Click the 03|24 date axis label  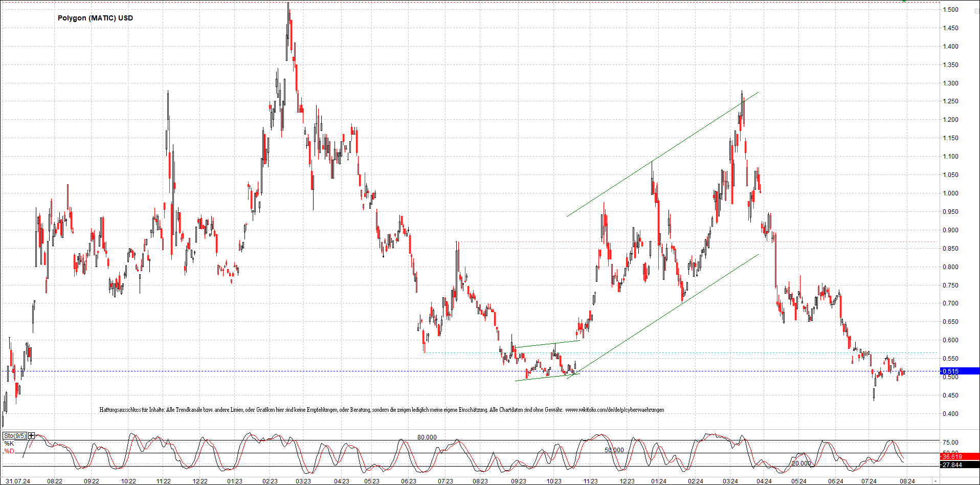click(x=730, y=481)
